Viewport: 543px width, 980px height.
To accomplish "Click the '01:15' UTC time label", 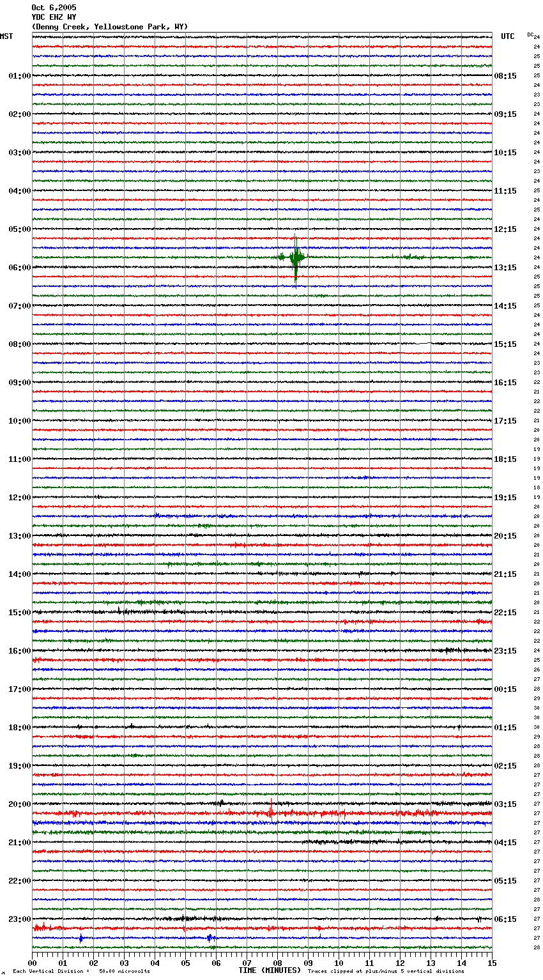I will [505, 728].
